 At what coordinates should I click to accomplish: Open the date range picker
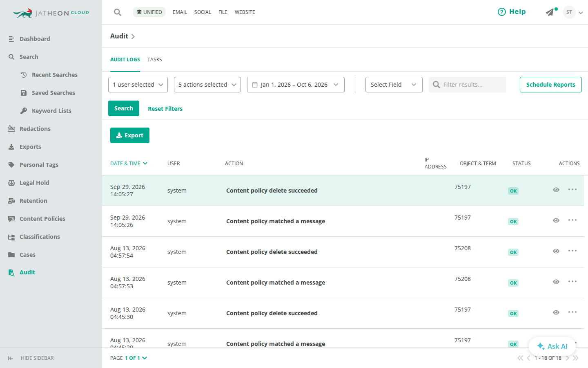(296, 85)
